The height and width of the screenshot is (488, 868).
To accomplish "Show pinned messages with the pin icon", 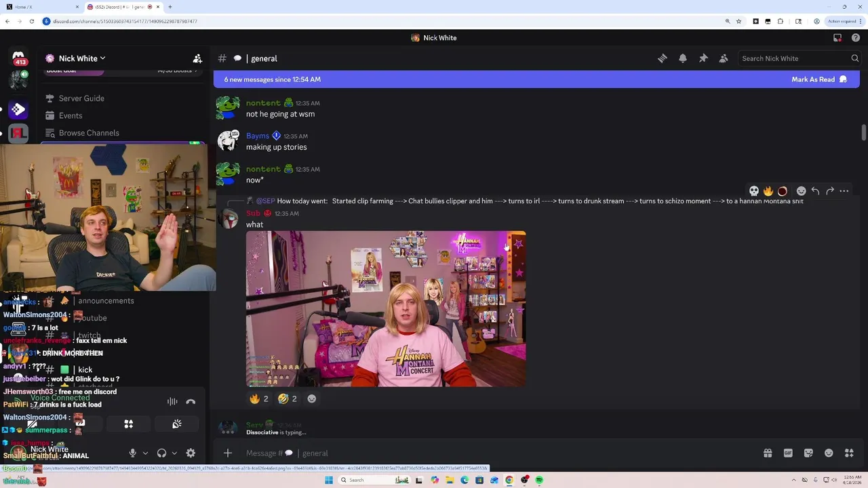I will (703, 58).
